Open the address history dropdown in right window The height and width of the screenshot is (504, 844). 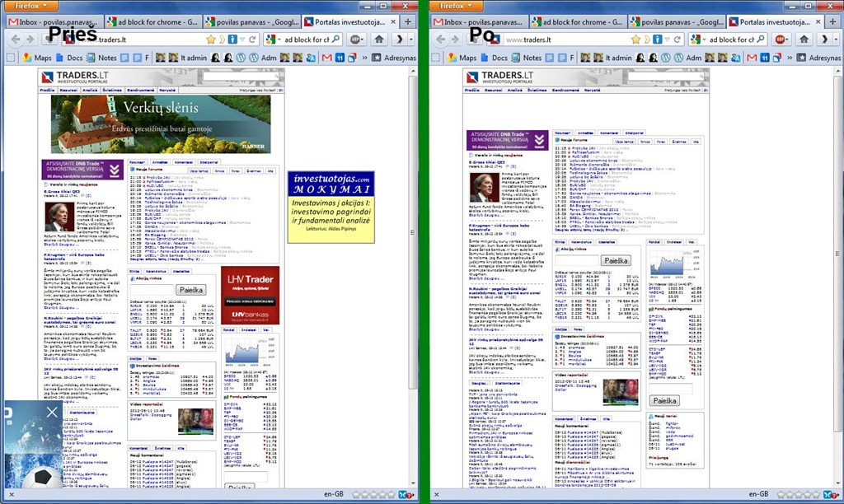click(668, 40)
